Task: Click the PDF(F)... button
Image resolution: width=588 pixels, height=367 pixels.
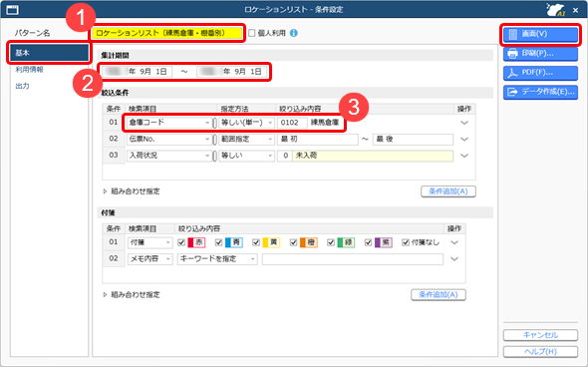Action: click(540, 73)
